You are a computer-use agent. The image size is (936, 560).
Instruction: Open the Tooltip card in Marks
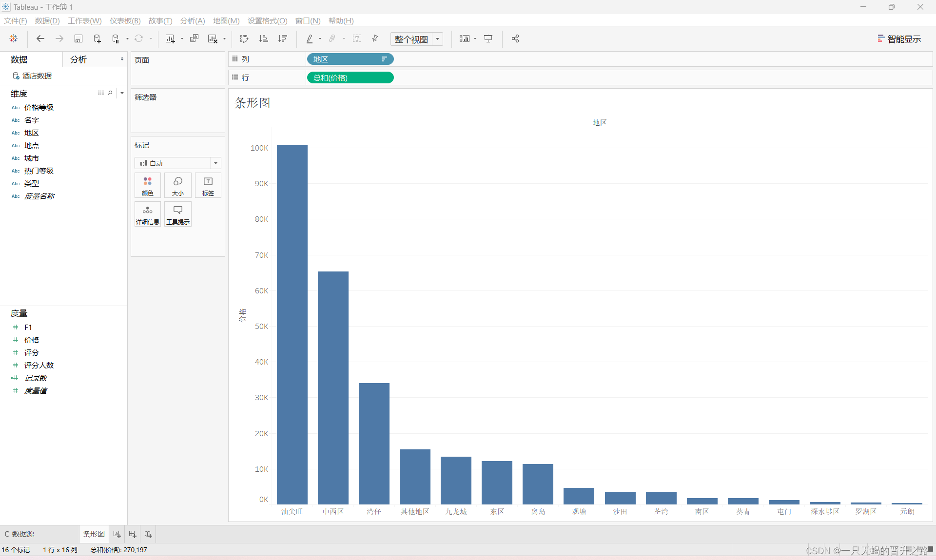tap(178, 214)
